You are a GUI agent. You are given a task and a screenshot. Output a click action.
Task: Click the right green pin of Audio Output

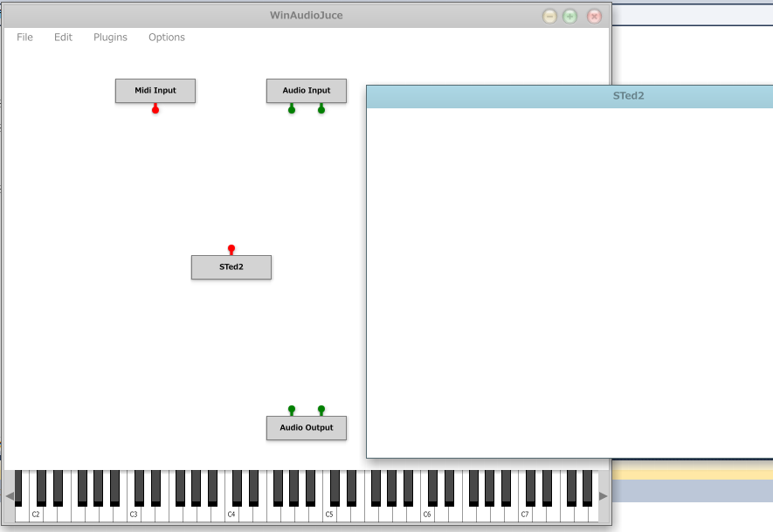(x=321, y=410)
